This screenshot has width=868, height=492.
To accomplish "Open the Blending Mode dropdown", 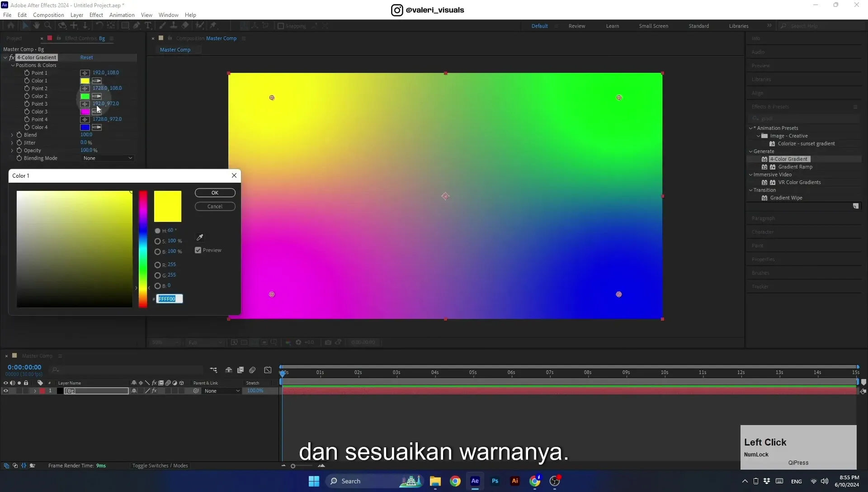I will point(108,158).
